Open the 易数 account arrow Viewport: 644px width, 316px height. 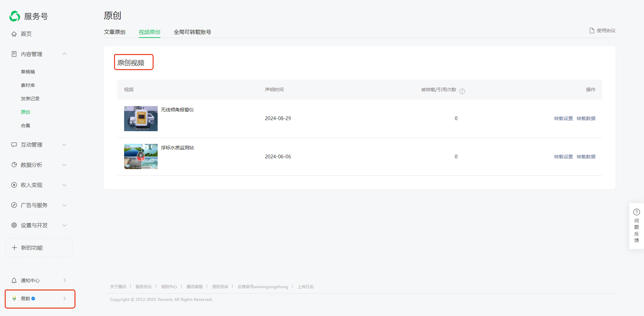point(65,299)
